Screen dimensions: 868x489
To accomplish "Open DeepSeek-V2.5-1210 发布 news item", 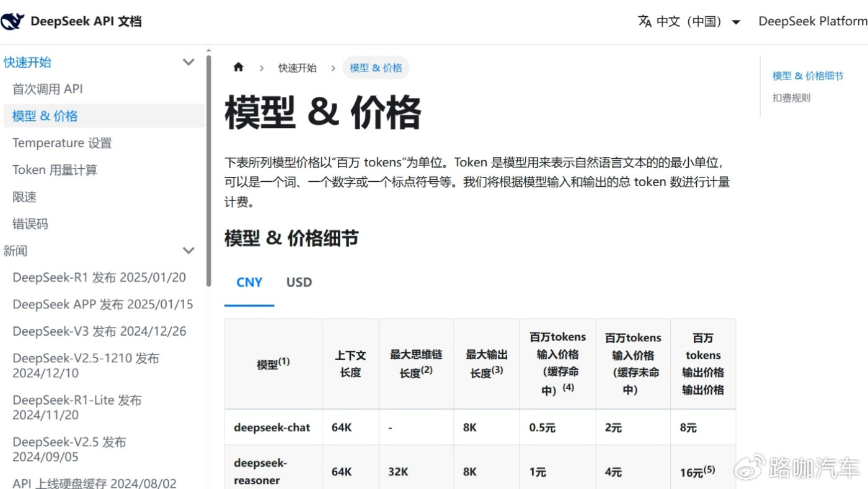I will click(86, 366).
